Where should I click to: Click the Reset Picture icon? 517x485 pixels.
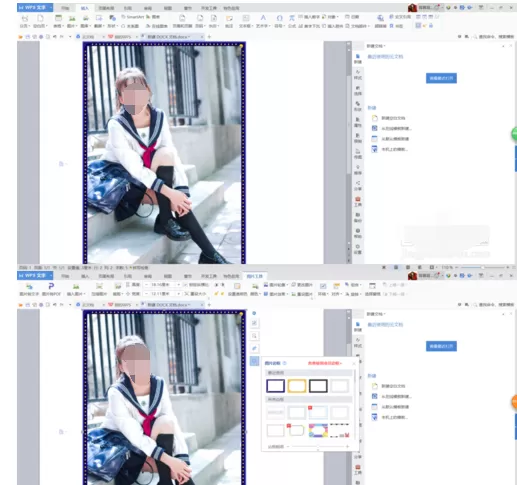[302, 294]
